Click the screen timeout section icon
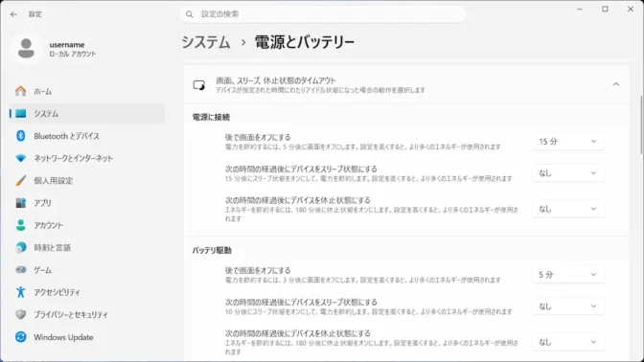Image resolution: width=644 pixels, height=362 pixels. coord(199,85)
